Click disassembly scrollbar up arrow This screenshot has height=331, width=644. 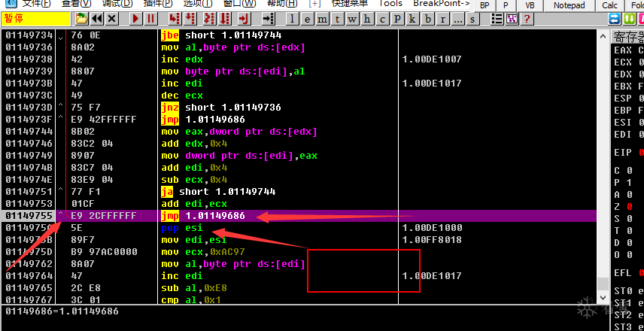603,36
